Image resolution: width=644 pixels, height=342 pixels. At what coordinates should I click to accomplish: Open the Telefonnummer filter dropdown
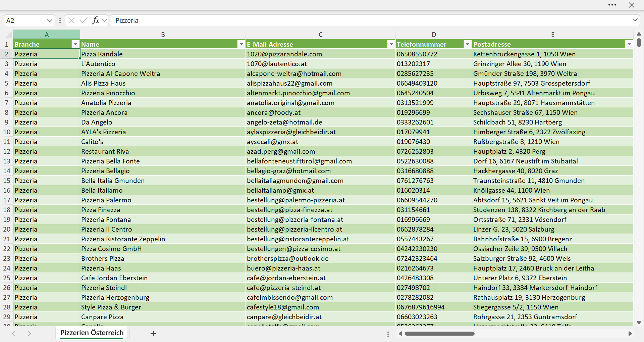click(468, 44)
